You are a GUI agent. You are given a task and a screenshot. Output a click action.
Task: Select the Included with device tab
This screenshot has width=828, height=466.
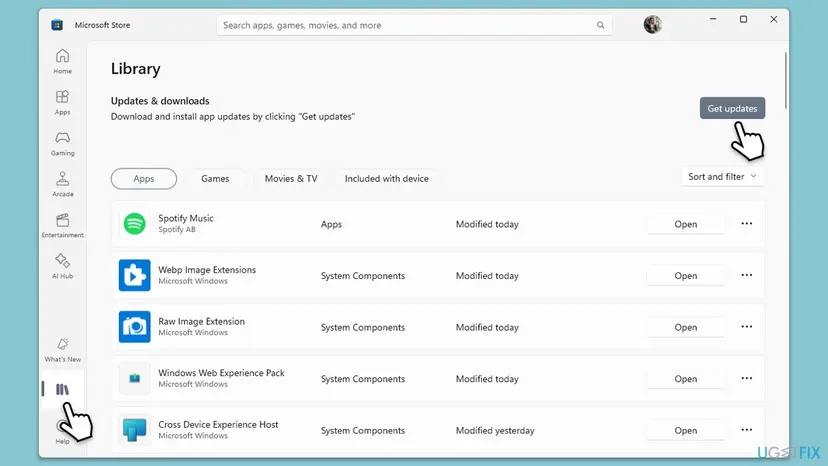tap(387, 179)
